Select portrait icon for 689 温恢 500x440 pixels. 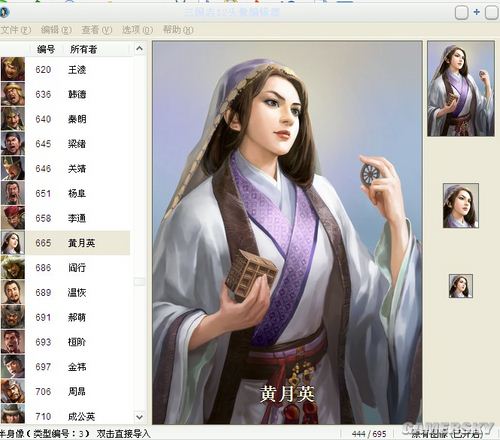[x=13, y=292]
